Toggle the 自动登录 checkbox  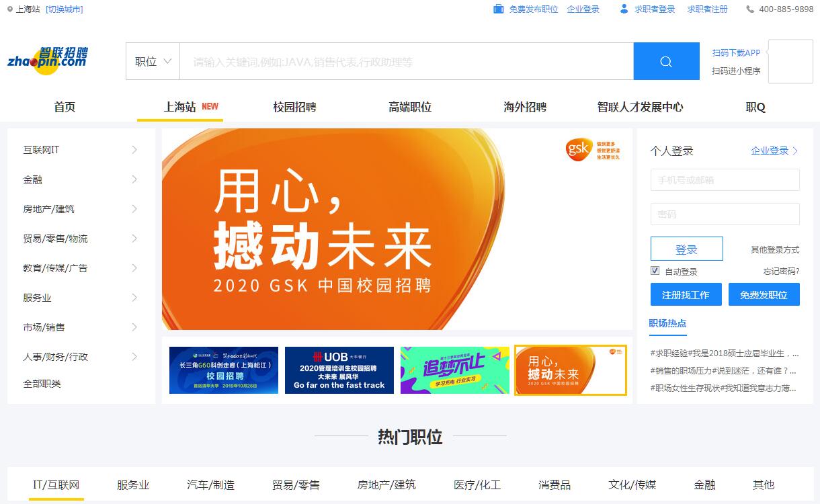pos(655,271)
